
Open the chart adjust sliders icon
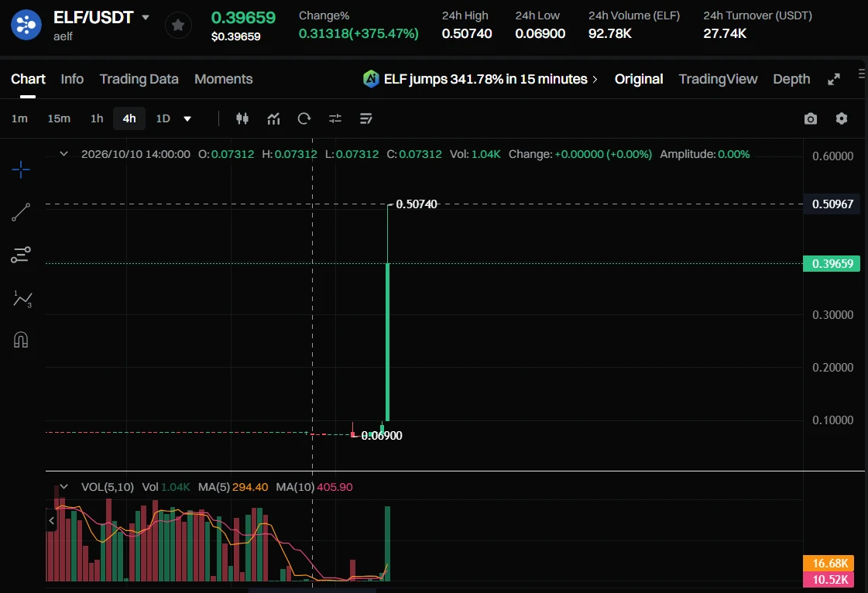(x=335, y=118)
